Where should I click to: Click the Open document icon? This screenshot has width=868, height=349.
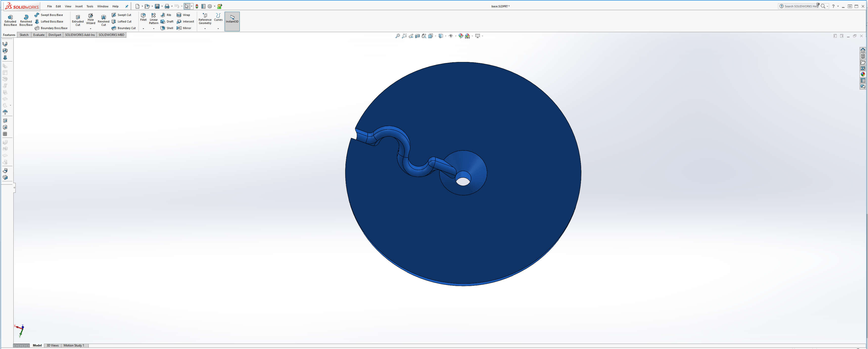(x=147, y=6)
